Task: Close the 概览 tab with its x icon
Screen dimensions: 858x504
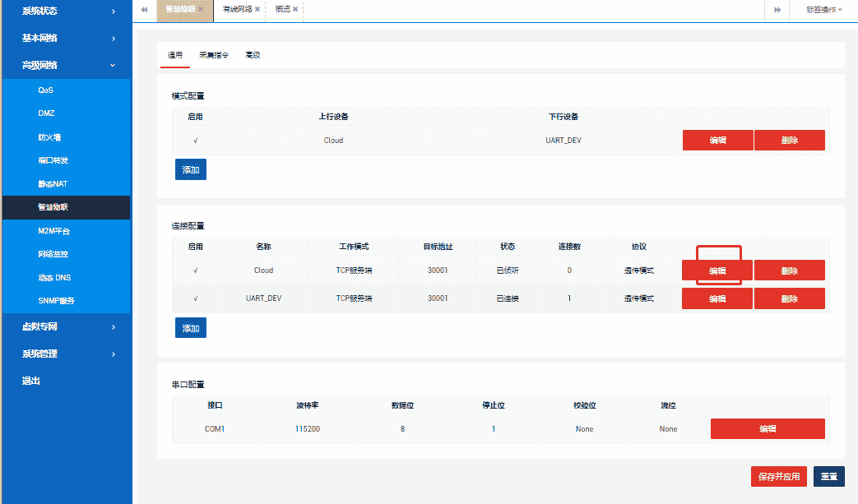Action: point(295,10)
